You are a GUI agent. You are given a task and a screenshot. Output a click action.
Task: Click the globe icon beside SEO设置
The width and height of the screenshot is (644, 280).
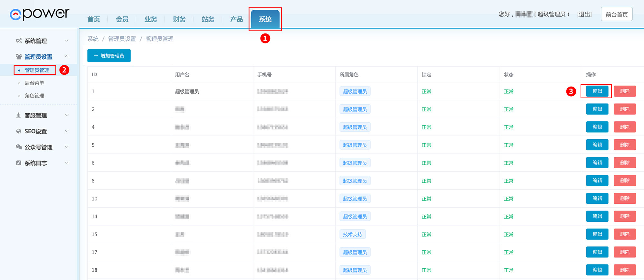(x=19, y=131)
